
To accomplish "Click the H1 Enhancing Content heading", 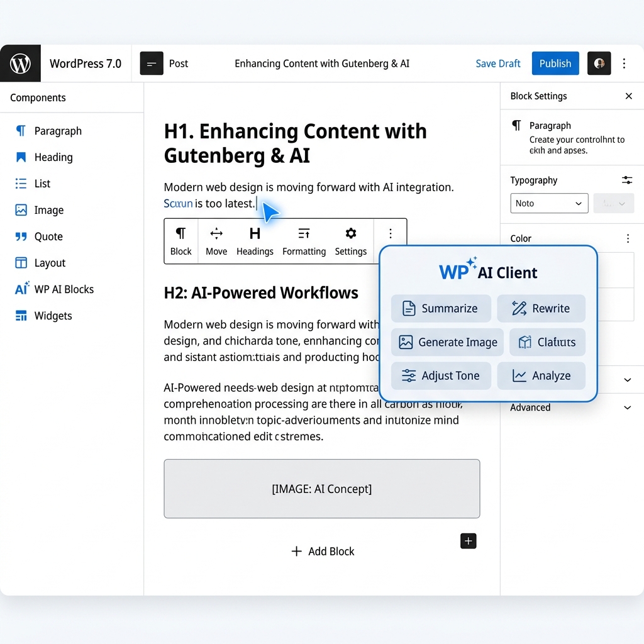I will [x=295, y=143].
